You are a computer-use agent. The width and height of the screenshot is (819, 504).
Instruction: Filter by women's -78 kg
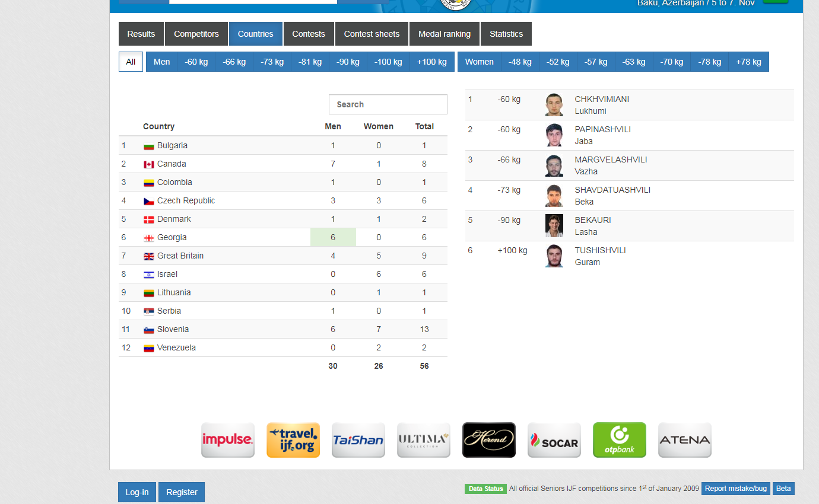point(710,62)
